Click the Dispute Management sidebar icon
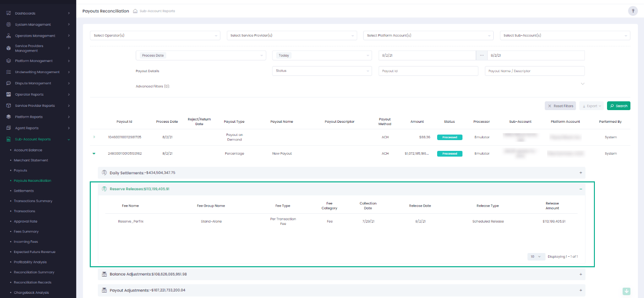Screen dimensions: 644x298 [8, 83]
